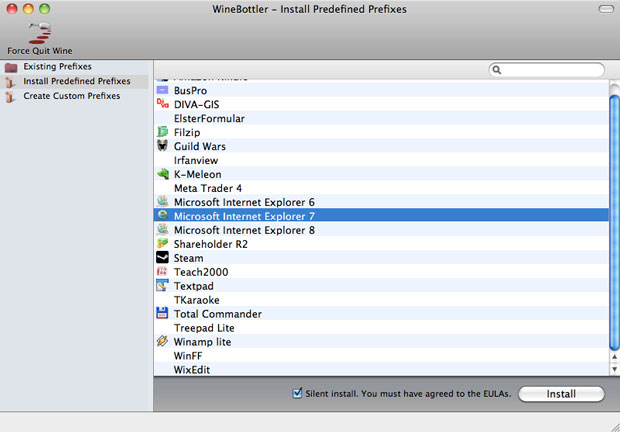Select Install Predefined Prefixes in sidebar

77,81
